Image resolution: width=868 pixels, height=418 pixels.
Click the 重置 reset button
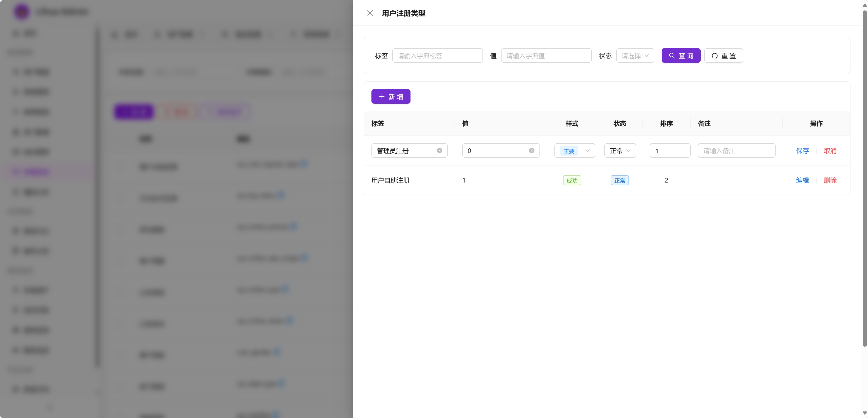[723, 55]
